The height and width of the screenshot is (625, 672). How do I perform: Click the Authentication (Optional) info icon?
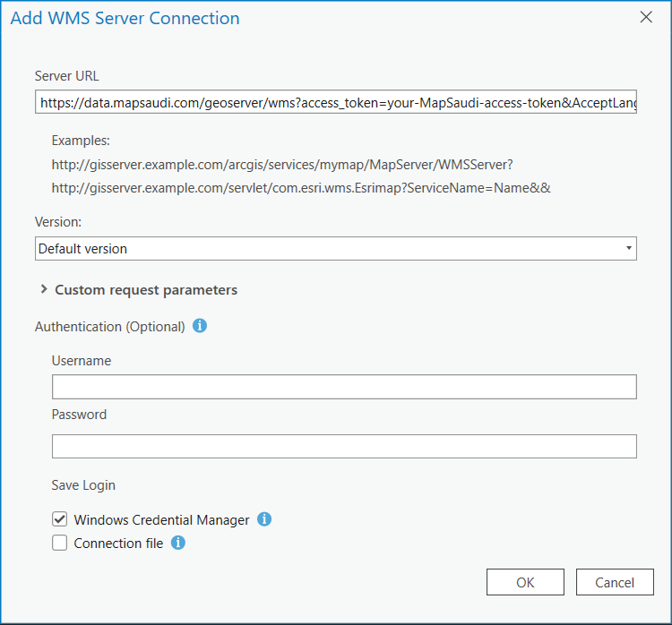point(200,326)
